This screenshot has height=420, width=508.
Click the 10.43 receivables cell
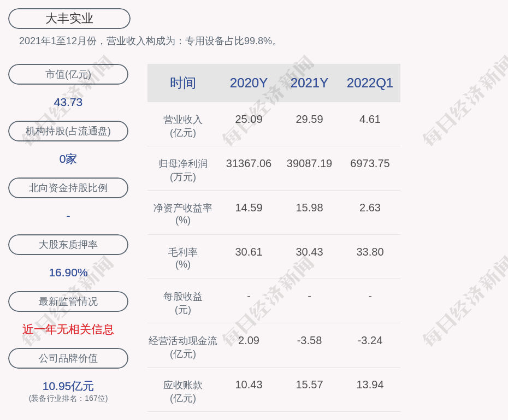[x=249, y=384]
